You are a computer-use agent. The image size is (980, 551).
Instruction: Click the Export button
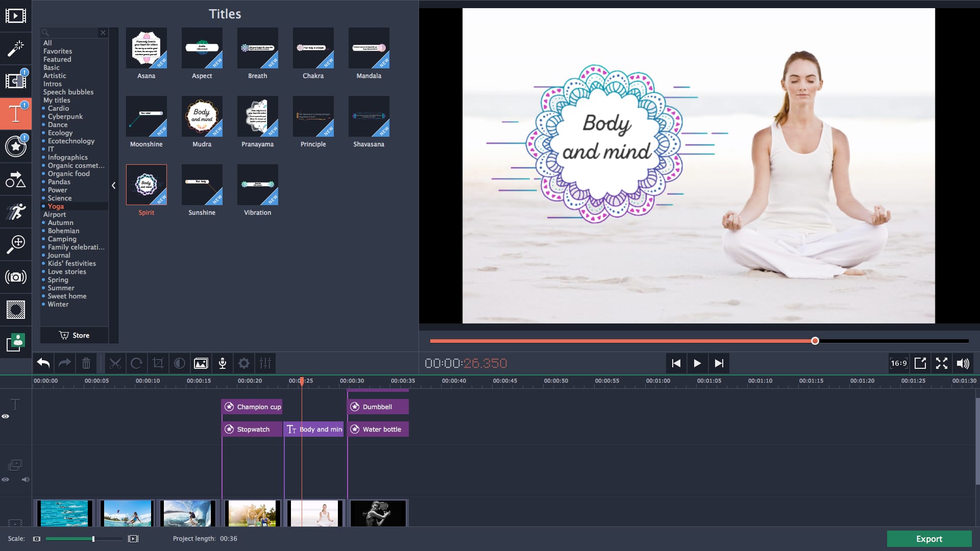tap(929, 539)
